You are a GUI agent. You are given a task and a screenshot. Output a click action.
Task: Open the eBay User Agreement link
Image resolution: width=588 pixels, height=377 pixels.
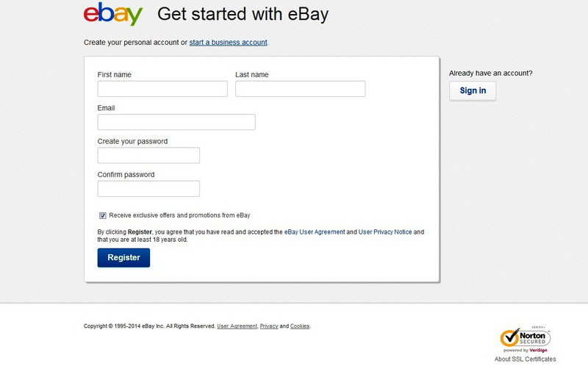tap(315, 232)
